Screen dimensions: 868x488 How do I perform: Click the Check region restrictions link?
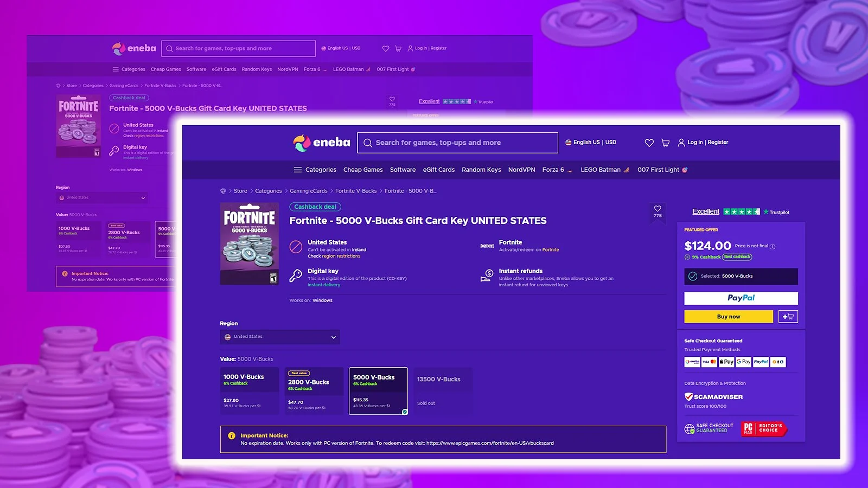point(334,256)
